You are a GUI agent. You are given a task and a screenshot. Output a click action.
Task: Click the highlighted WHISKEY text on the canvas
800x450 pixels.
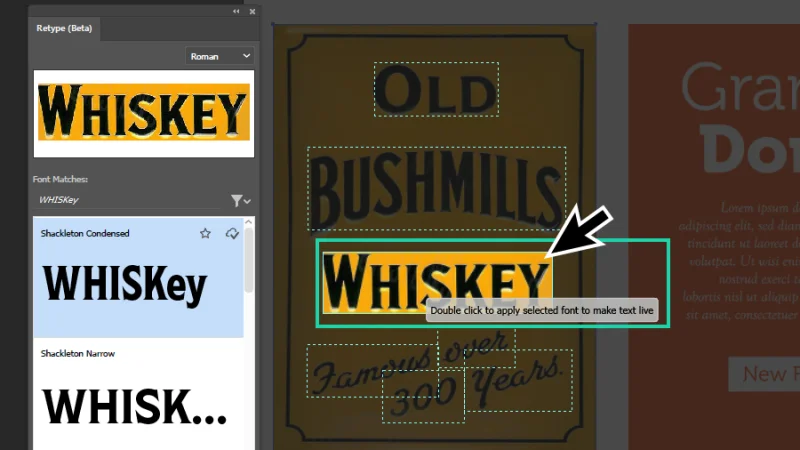tap(436, 277)
